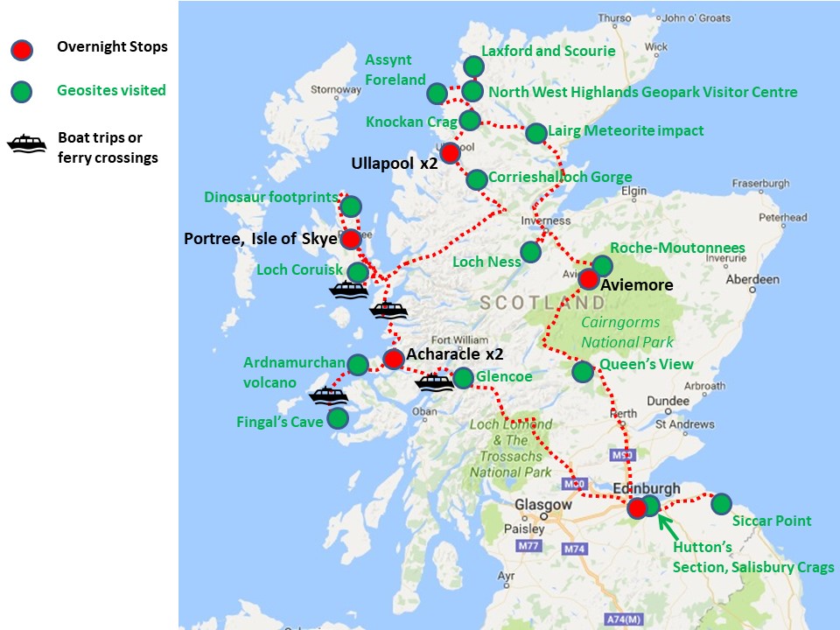Click the ferry icon left of Glencoe
Screen dimensions: 840x630
[434, 381]
